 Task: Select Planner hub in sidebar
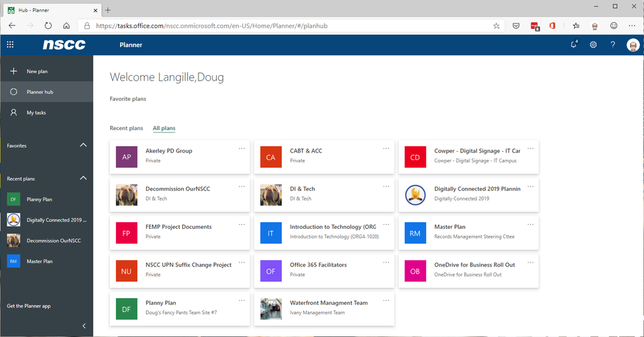coord(40,92)
